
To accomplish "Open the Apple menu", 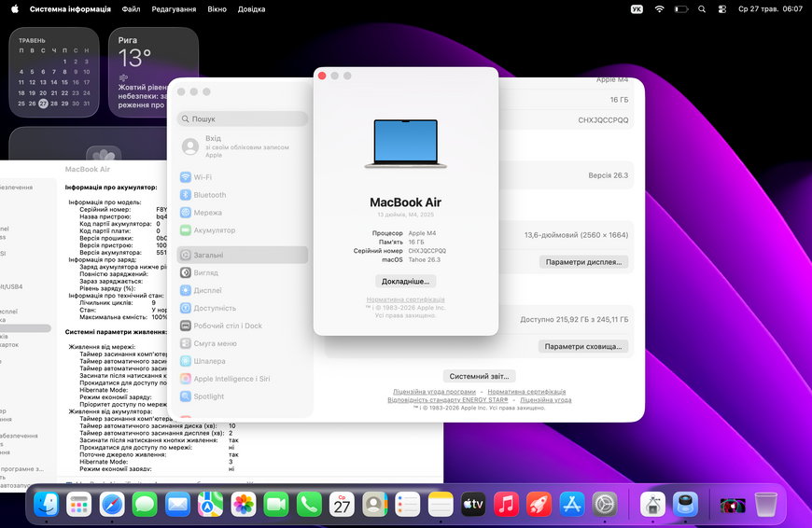I will coord(15,8).
